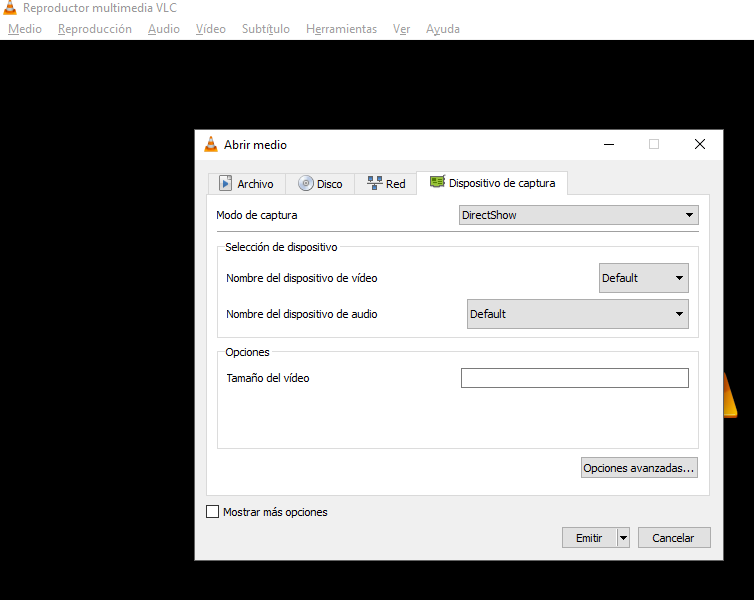The height and width of the screenshot is (600, 754).
Task: Click the Tamaño del vídeo input field
Action: (575, 378)
